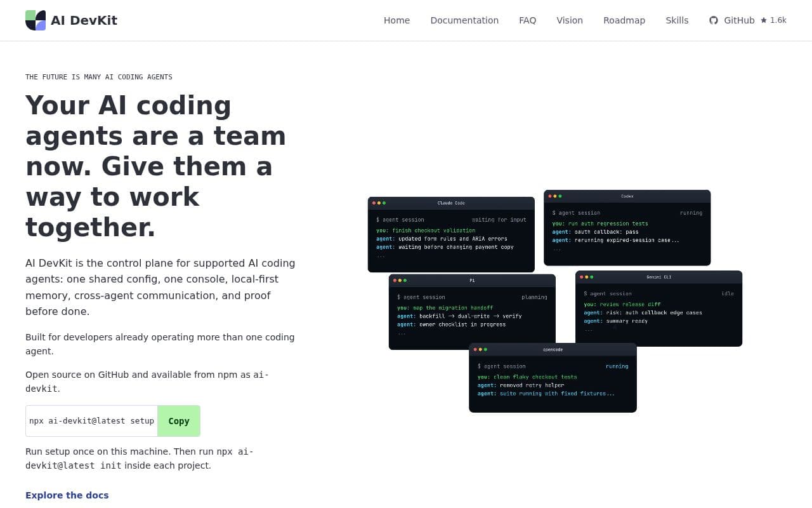Open the Roadmap page
The height and width of the screenshot is (508, 812).
tap(624, 20)
